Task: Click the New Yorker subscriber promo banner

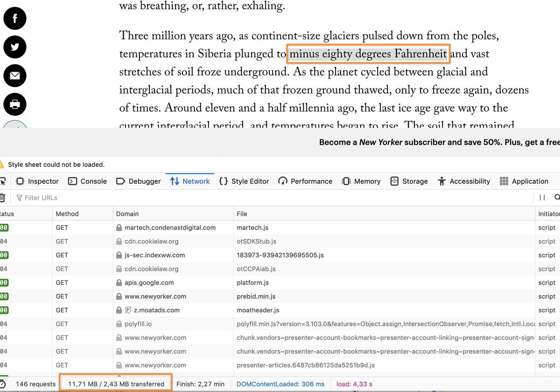Action: coord(439,142)
